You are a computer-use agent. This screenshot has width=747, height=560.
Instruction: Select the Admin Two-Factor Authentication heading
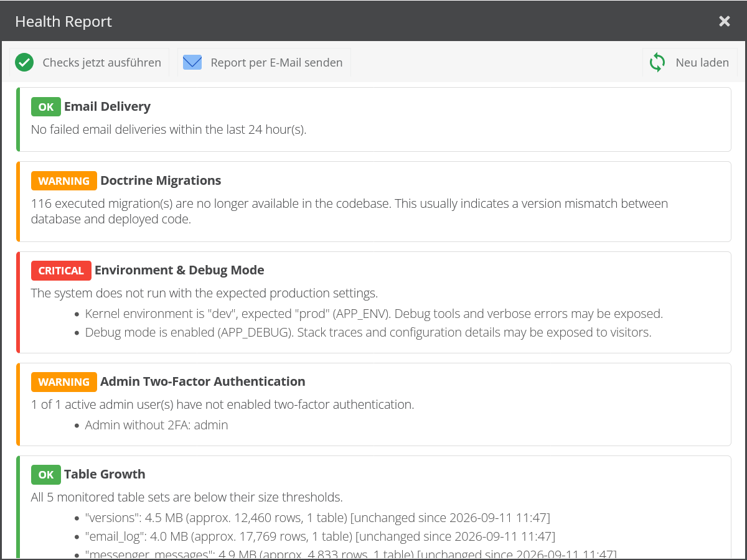203,381
